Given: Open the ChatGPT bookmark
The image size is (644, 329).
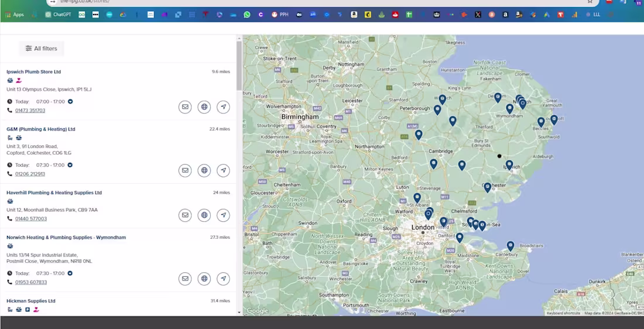Looking at the screenshot, I should point(59,15).
